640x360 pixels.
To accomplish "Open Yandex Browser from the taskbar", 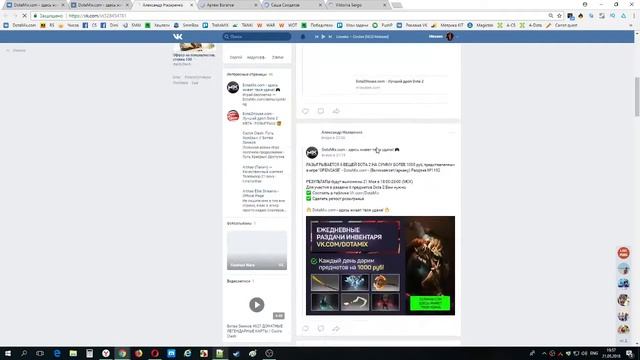I will pos(106,353).
